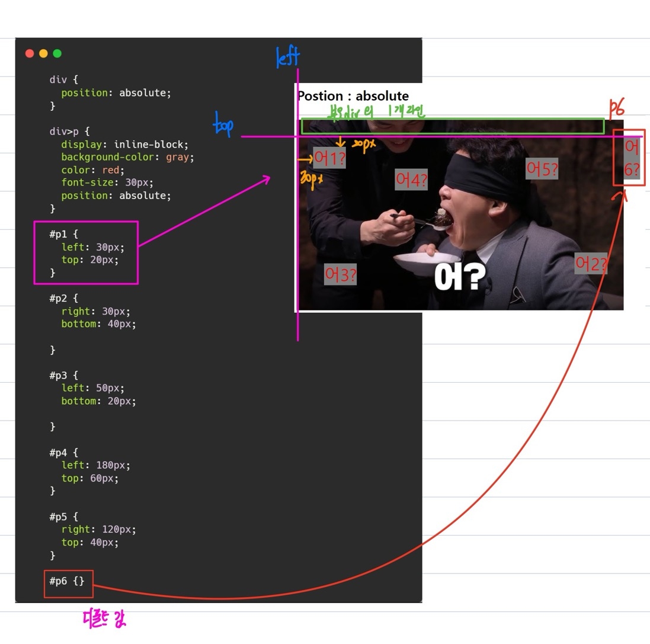Click the gray "어5?" label on the photo
Screen dimensions: 650x644
click(542, 169)
